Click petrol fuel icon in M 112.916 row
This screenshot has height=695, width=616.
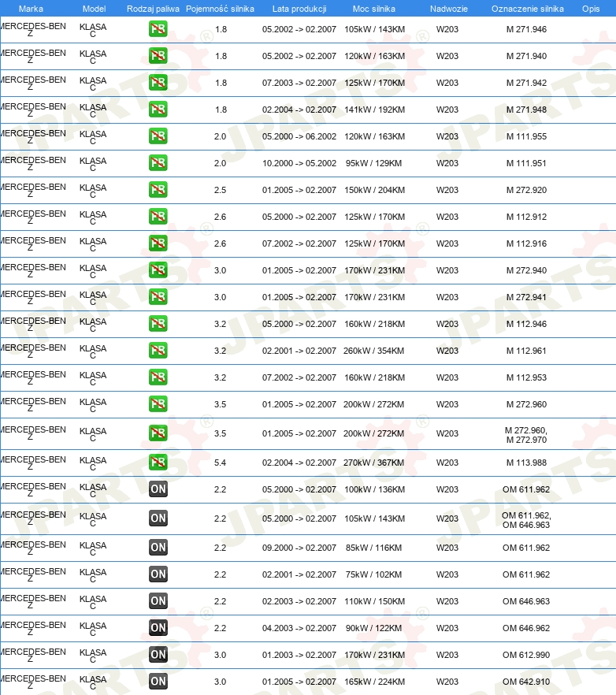pos(158,243)
